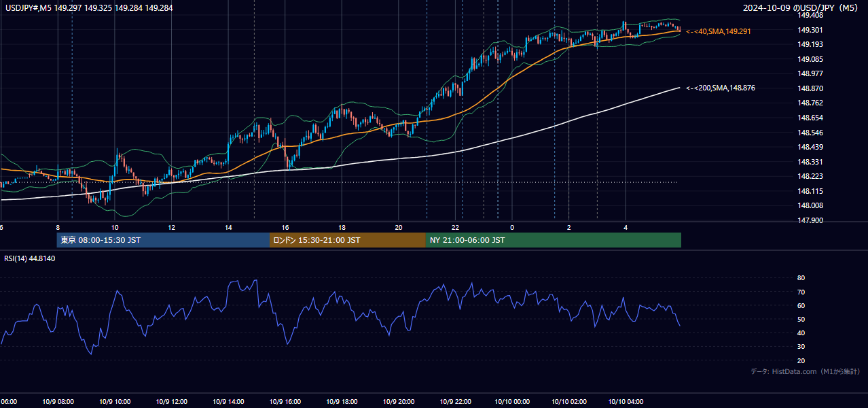Click the 10/10 00:00 bottom time label
Image resolution: width=868 pixels, height=408 pixels.
(512, 401)
